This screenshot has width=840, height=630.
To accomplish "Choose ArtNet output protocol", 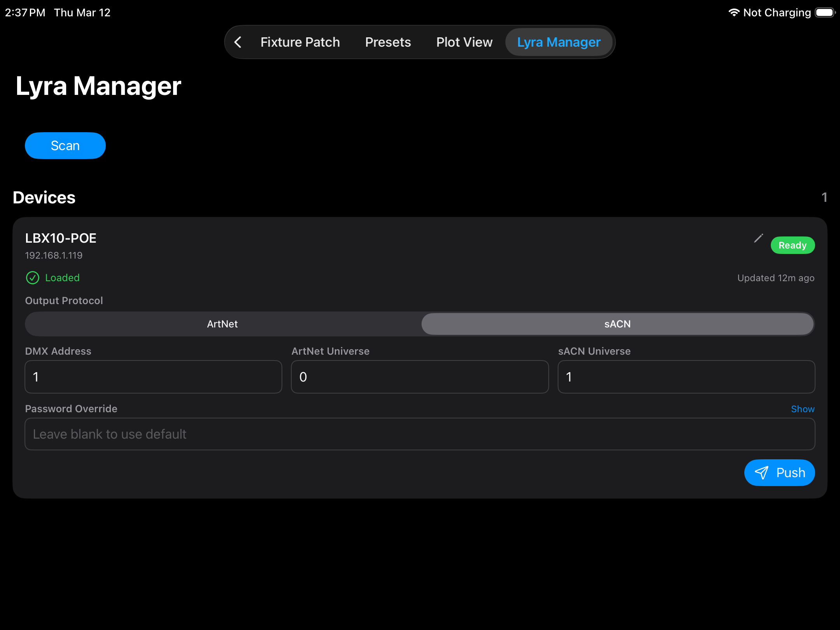I will [222, 324].
